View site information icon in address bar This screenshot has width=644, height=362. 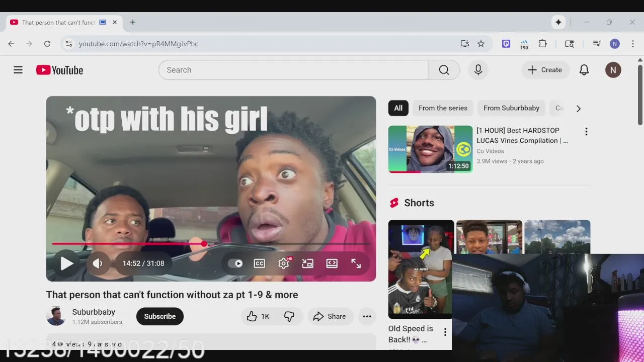tap(69, 44)
